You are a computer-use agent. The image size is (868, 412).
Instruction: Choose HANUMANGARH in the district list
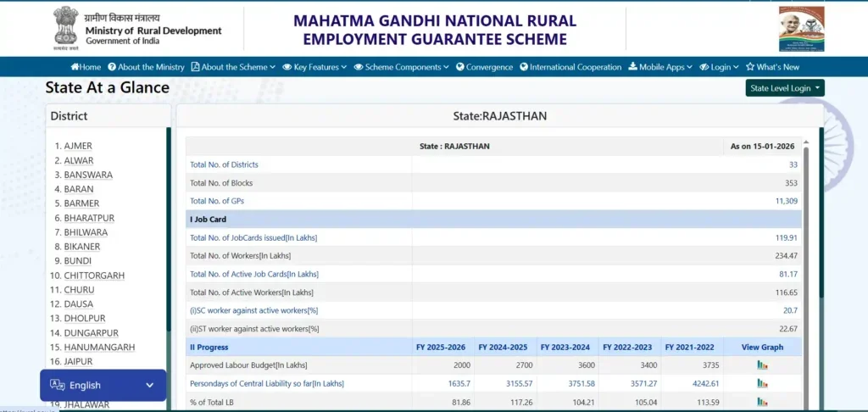(99, 348)
